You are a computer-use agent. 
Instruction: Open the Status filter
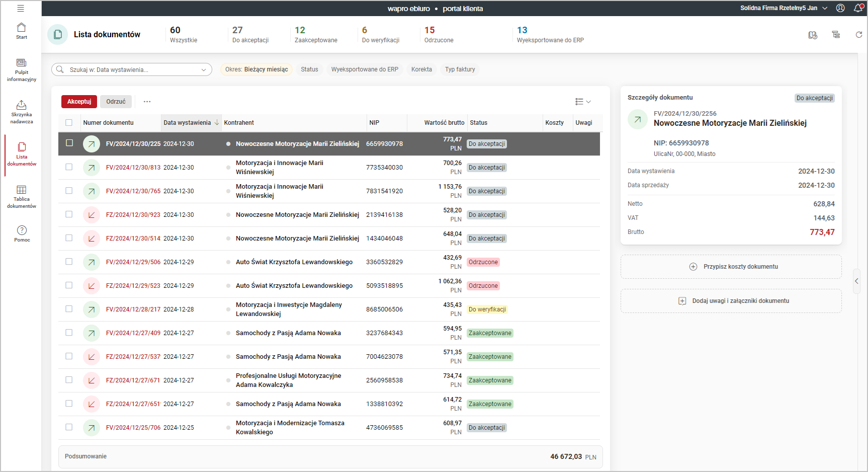pos(309,69)
